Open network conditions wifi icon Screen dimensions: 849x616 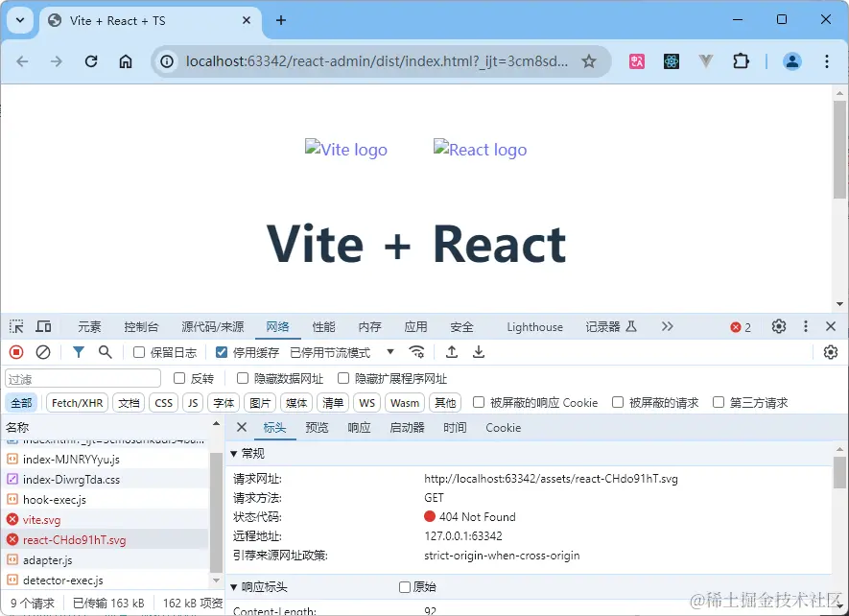416,352
